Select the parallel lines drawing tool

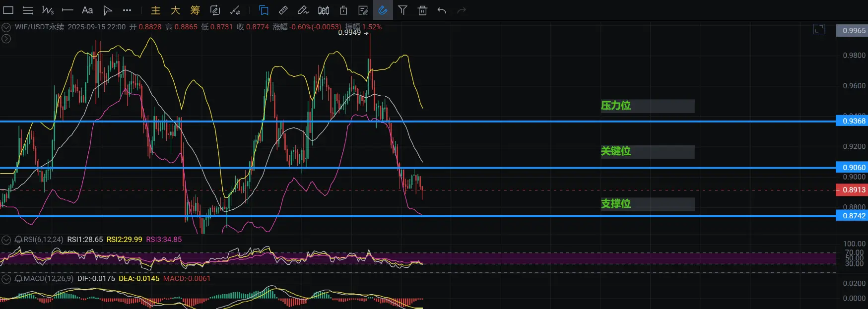(28, 10)
